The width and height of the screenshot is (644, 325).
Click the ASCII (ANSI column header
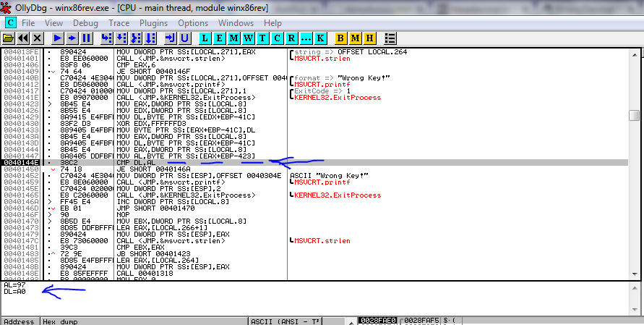285,321
